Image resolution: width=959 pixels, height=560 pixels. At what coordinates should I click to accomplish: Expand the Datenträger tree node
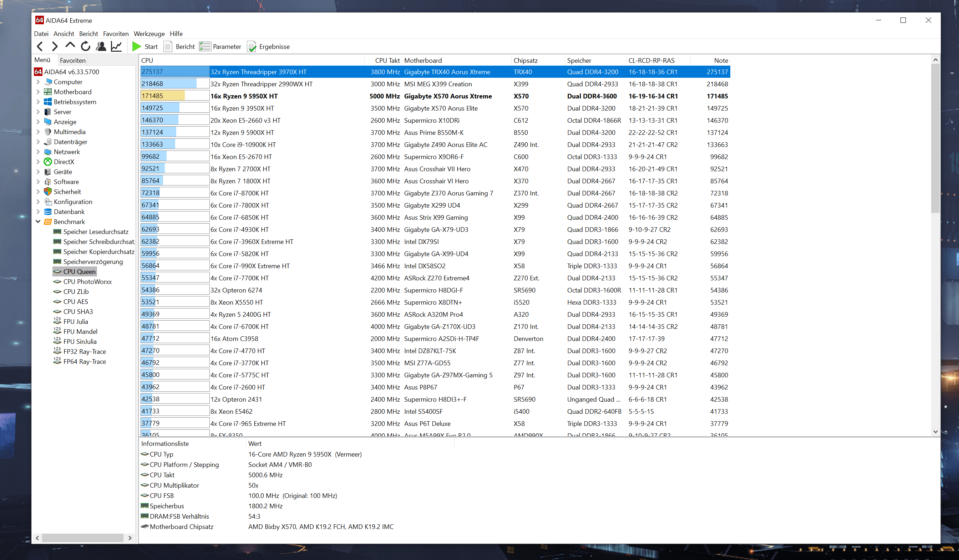pos(38,142)
